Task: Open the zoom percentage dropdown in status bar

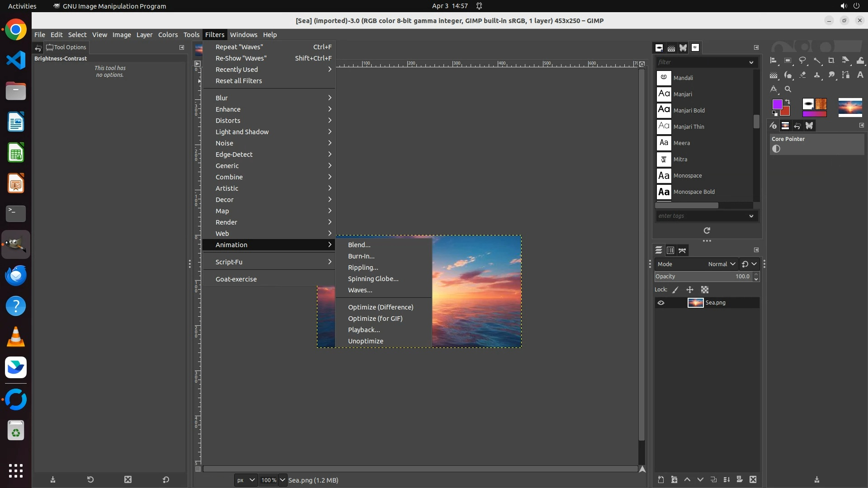Action: [282, 480]
